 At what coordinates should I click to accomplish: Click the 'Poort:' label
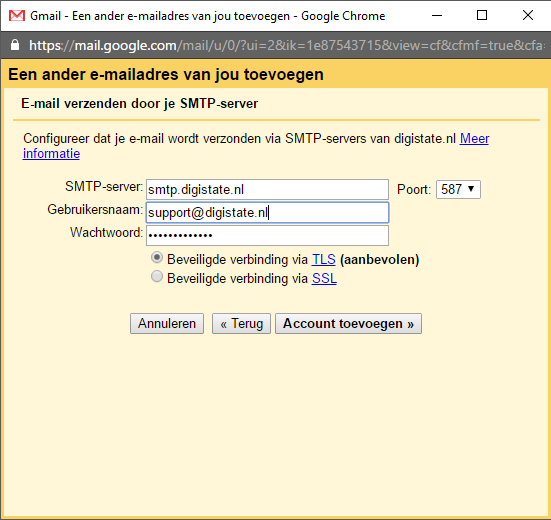[414, 190]
